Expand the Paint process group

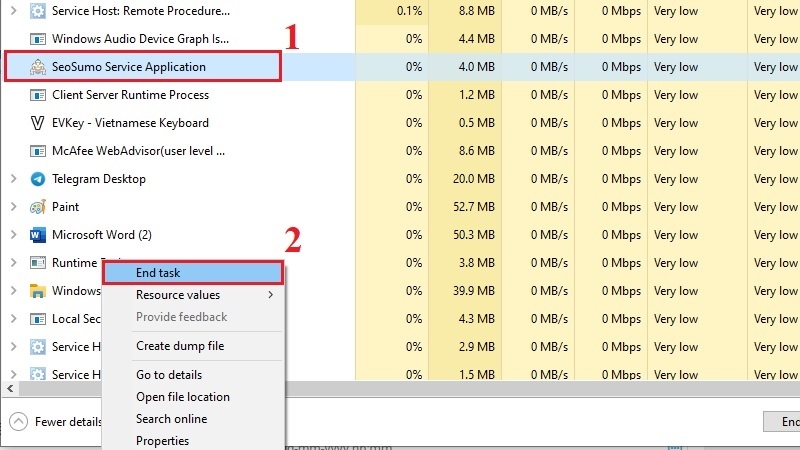(14, 207)
